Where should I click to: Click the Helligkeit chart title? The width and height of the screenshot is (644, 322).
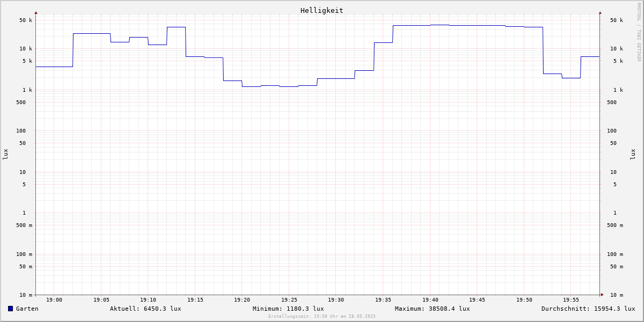click(322, 10)
